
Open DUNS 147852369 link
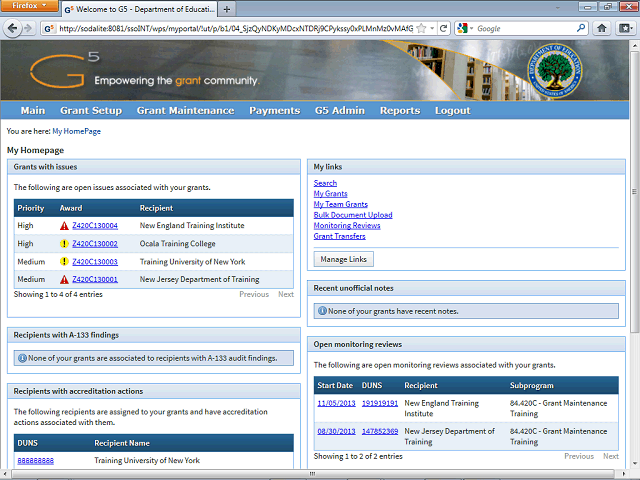pyautogui.click(x=380, y=431)
